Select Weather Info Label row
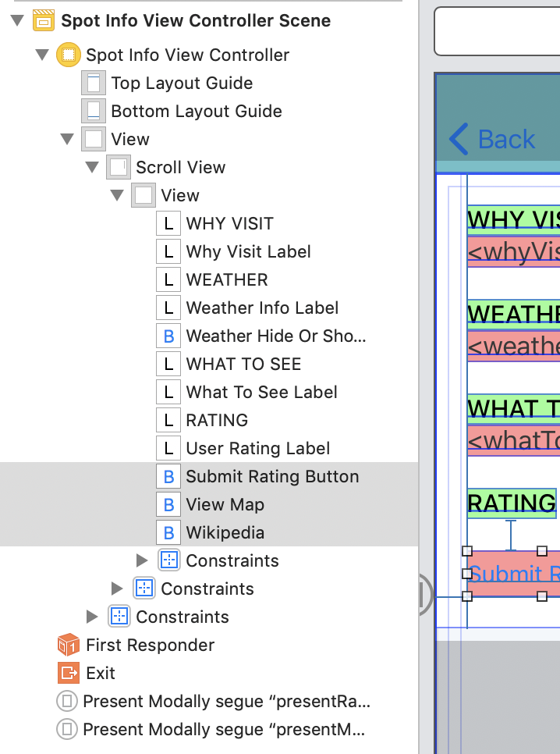 pyautogui.click(x=262, y=308)
